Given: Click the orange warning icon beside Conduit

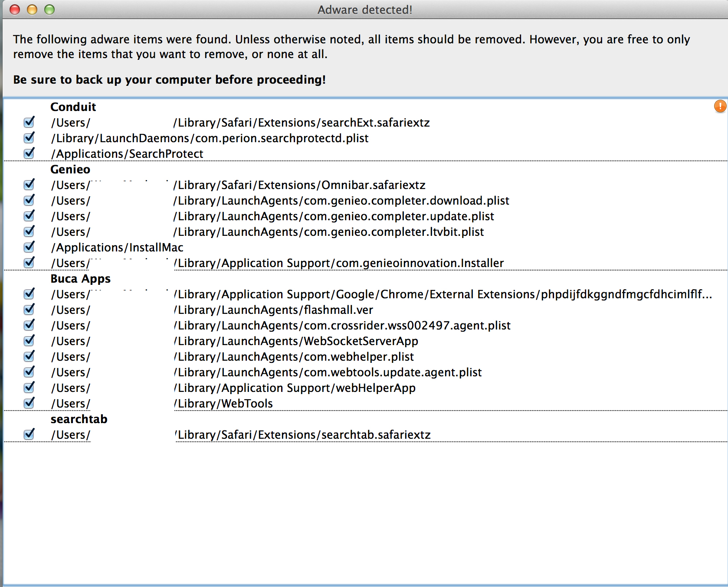Looking at the screenshot, I should pos(720,106).
